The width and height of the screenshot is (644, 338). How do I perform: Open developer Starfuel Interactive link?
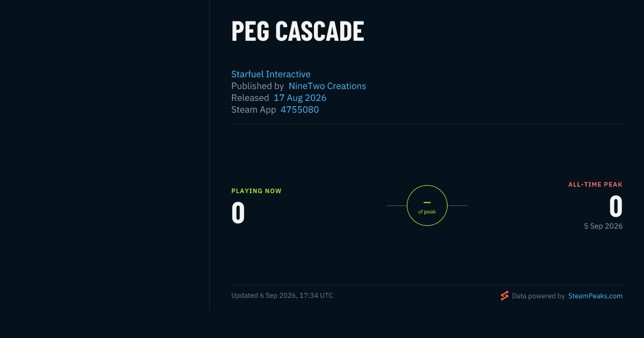point(271,74)
